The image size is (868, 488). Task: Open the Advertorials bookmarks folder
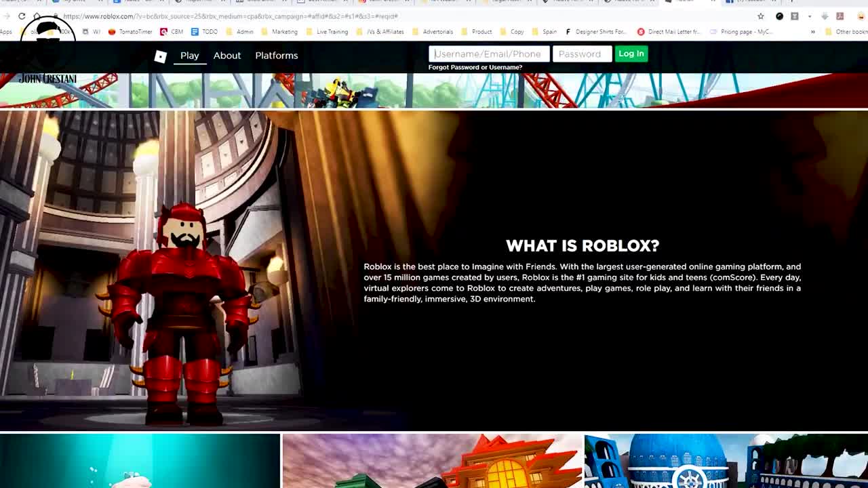pyautogui.click(x=433, y=32)
